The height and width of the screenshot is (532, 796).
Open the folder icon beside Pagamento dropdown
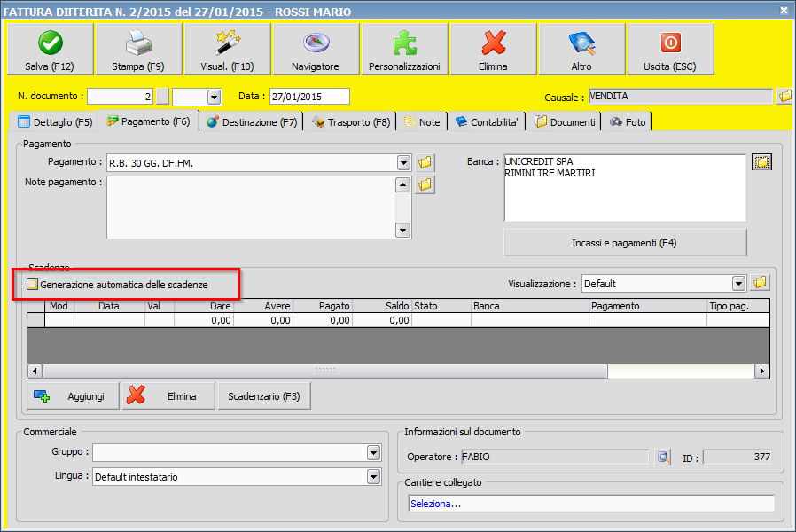(x=425, y=162)
